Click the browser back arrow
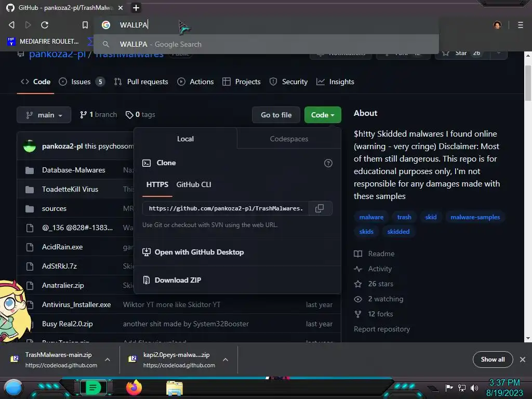Viewport: 532px width, 399px height. 11,25
